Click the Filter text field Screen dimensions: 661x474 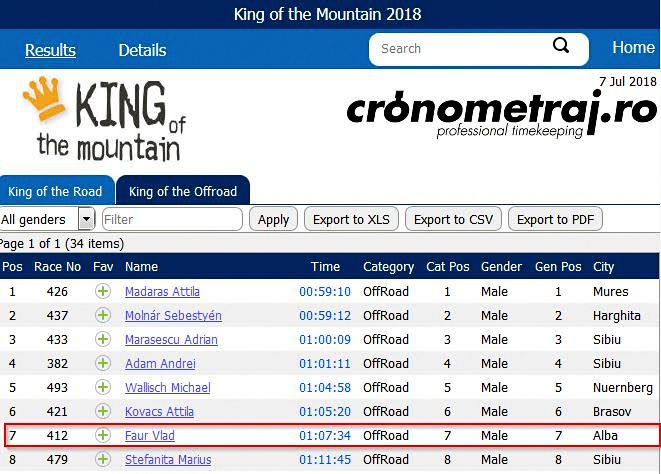pyautogui.click(x=172, y=219)
